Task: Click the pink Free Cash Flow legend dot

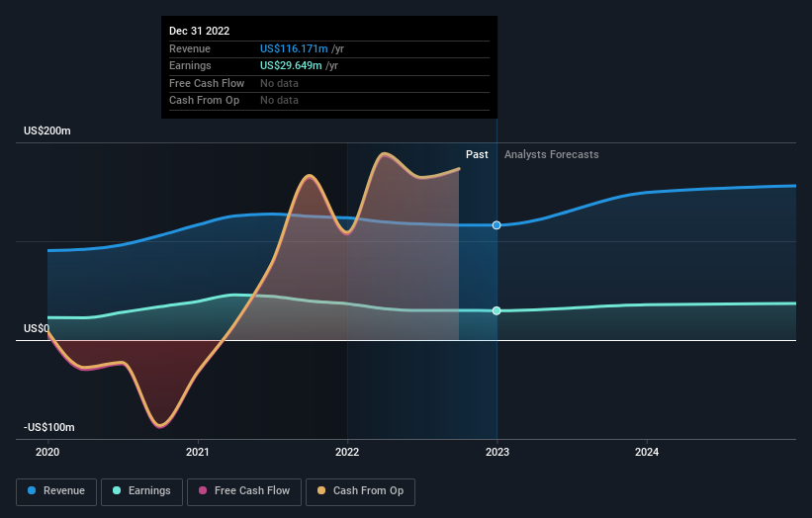Action: pyautogui.click(x=203, y=490)
